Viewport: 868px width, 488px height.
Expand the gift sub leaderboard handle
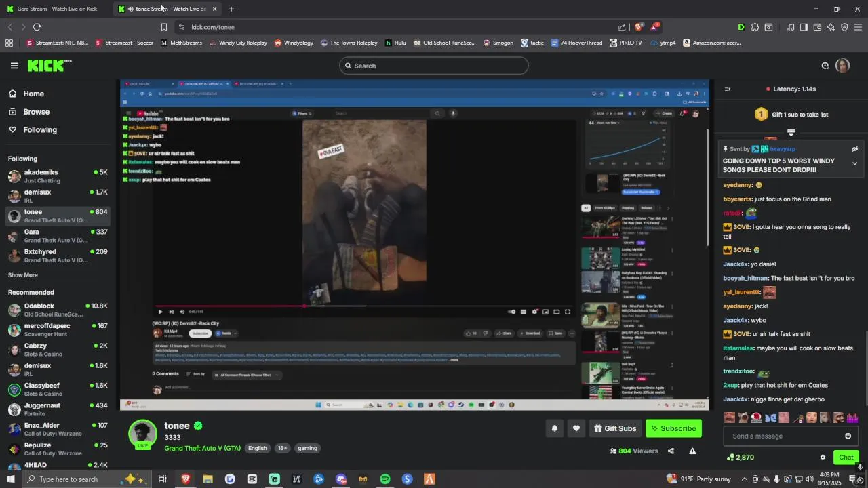(x=791, y=132)
